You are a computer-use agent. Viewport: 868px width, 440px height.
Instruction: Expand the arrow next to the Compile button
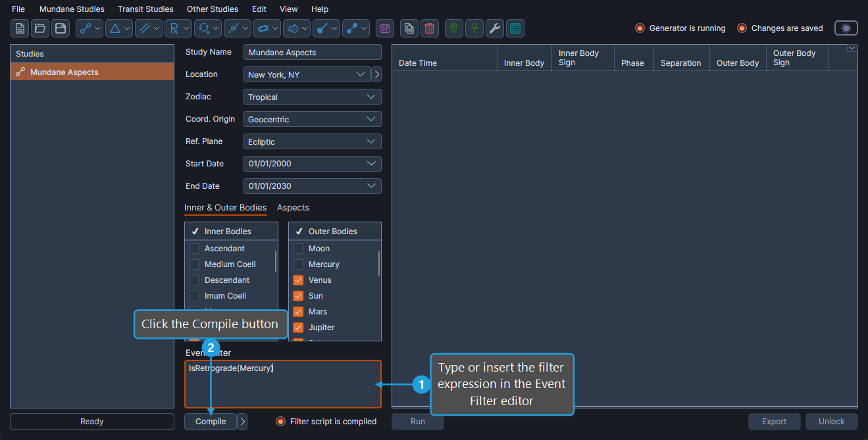point(242,422)
